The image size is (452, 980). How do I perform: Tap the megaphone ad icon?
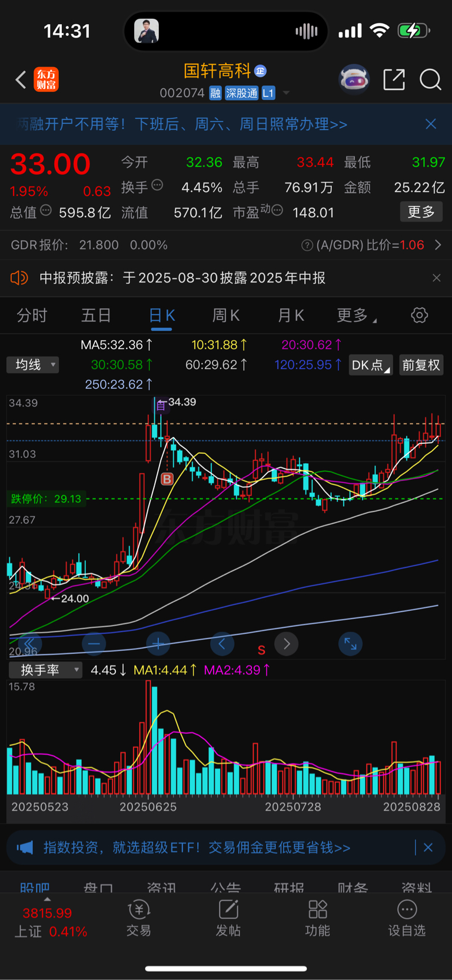tap(25, 848)
